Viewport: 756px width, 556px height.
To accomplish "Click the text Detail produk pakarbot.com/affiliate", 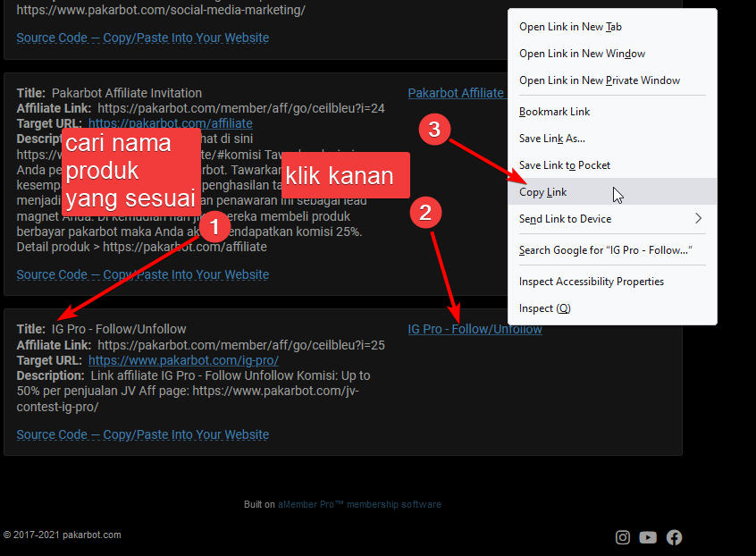I will point(142,247).
